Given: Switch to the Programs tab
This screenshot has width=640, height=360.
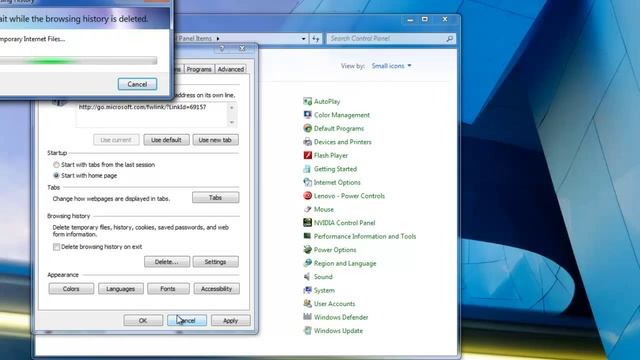Looking at the screenshot, I should coord(199,69).
